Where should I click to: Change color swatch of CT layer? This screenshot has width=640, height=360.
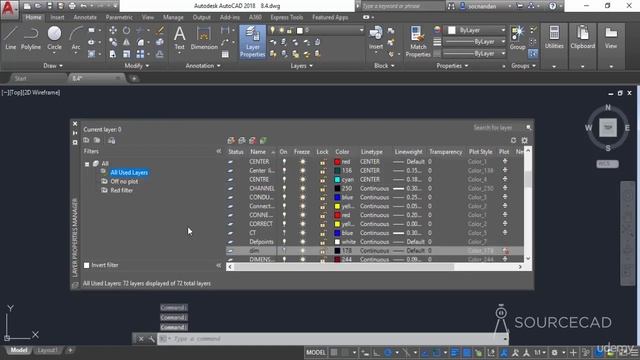[338, 233]
